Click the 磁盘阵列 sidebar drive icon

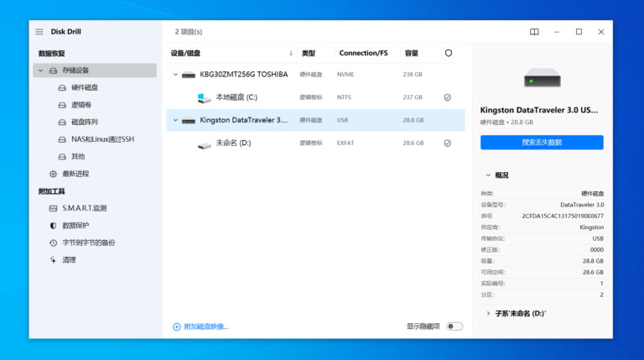tap(62, 122)
